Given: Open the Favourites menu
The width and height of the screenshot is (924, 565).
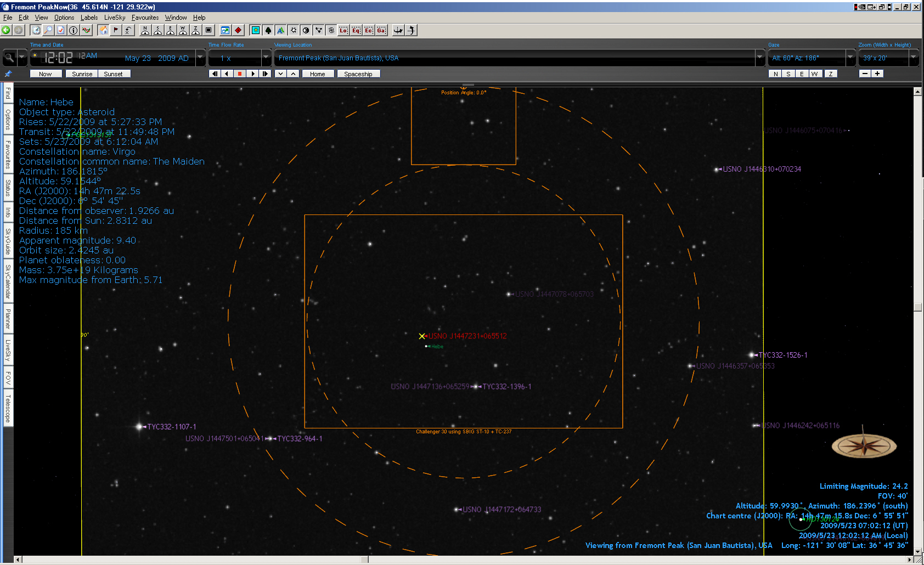Looking at the screenshot, I should click(145, 18).
